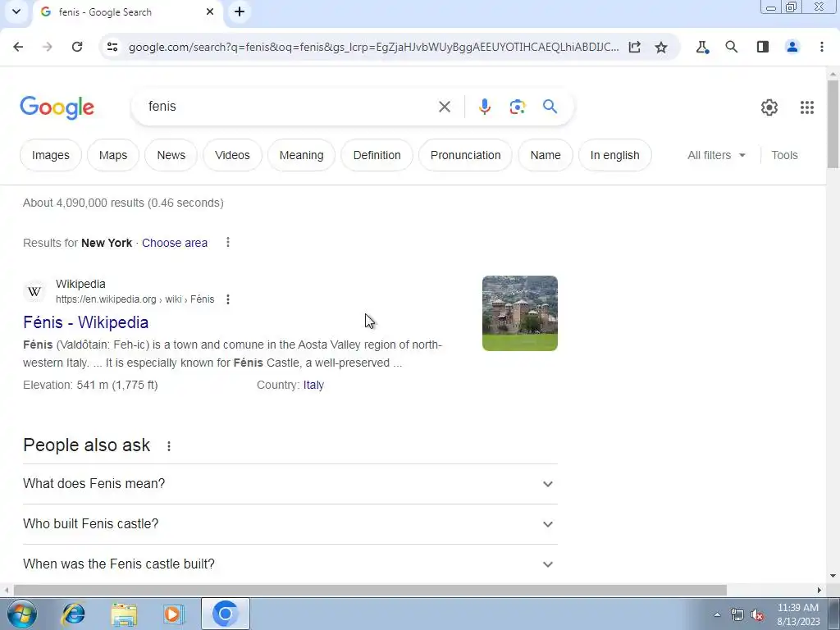Select the Maps filter chip
The width and height of the screenshot is (840, 630).
pyautogui.click(x=113, y=155)
